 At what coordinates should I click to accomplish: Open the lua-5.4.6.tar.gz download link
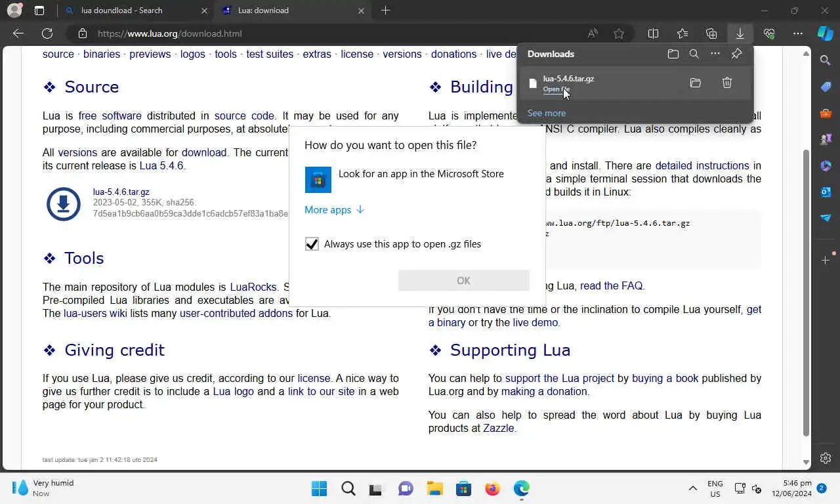click(x=121, y=192)
